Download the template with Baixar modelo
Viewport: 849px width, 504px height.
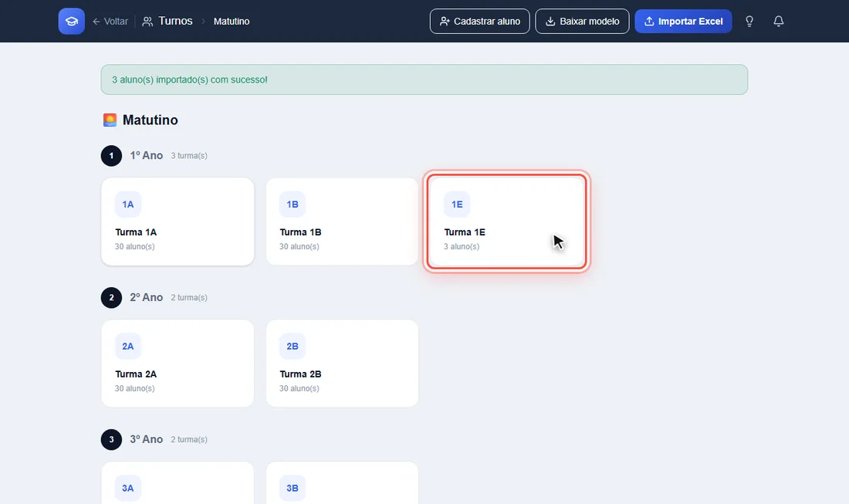click(x=582, y=21)
